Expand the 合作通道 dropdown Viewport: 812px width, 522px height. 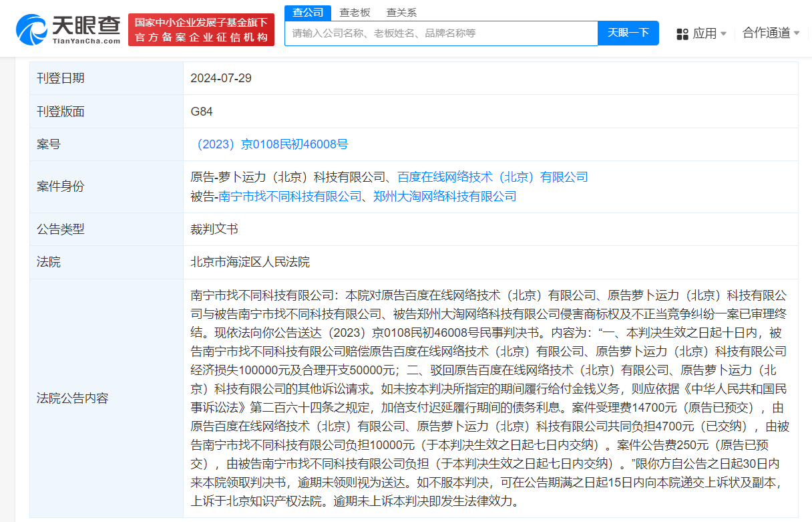click(771, 33)
